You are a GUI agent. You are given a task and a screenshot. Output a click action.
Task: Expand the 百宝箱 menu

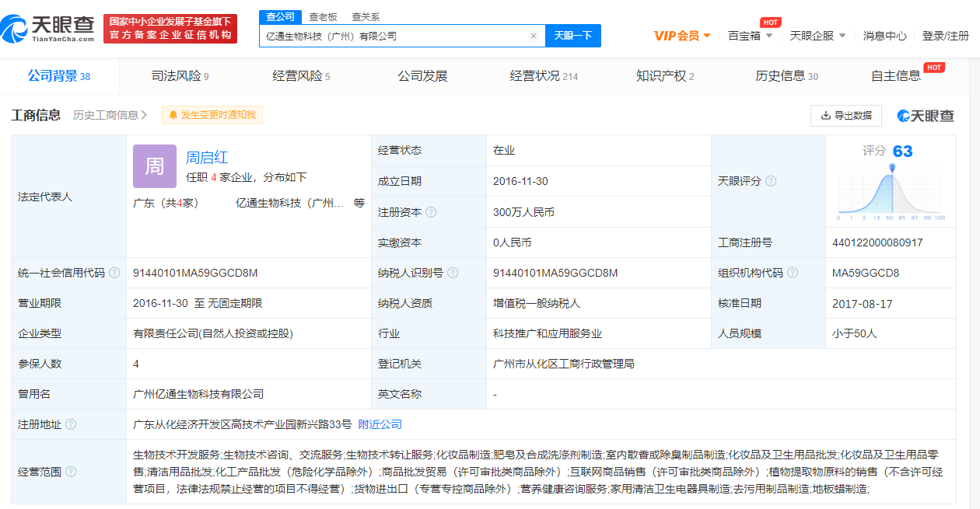tap(750, 36)
